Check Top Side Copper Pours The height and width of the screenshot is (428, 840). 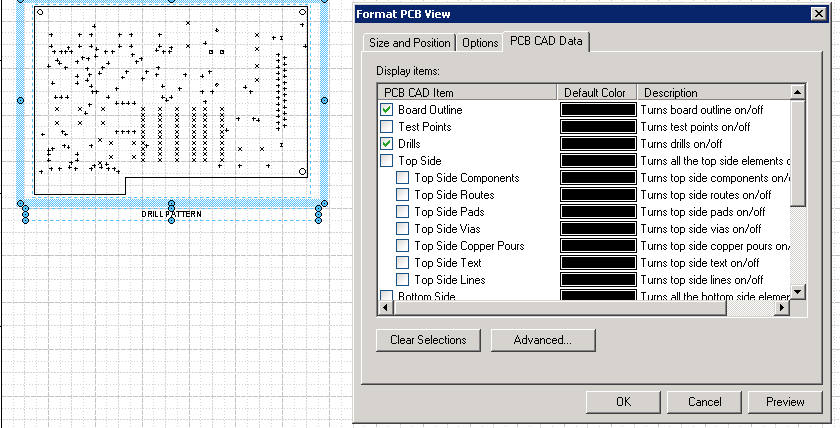[x=402, y=246]
